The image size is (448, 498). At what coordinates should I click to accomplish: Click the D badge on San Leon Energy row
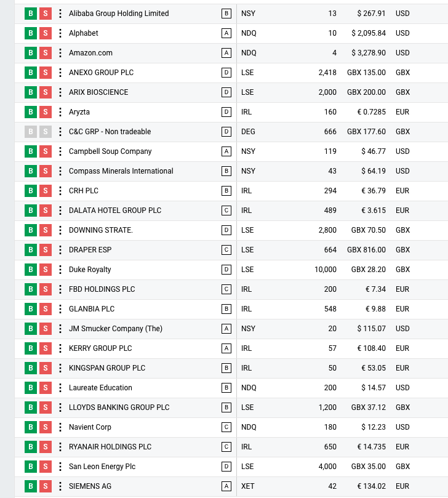pos(226,466)
